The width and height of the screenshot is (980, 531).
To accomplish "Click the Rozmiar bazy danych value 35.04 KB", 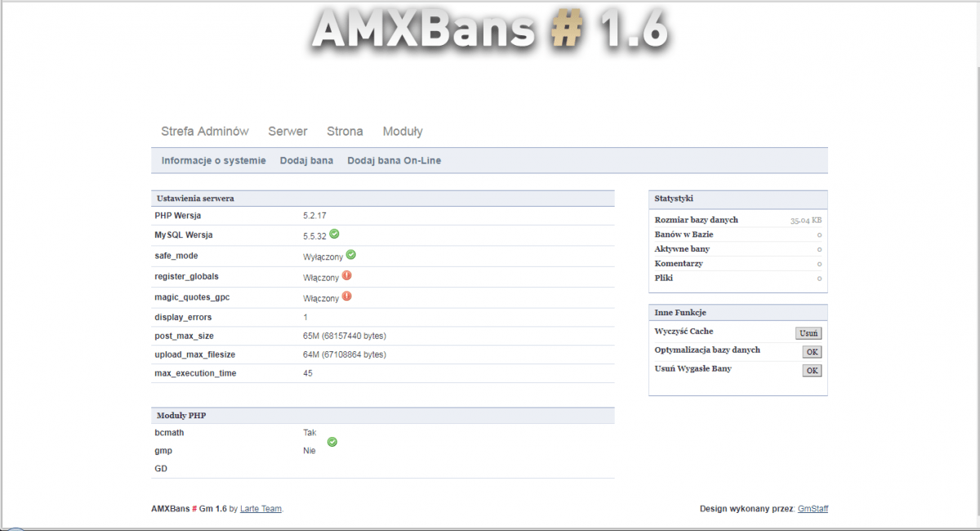I will pos(806,221).
